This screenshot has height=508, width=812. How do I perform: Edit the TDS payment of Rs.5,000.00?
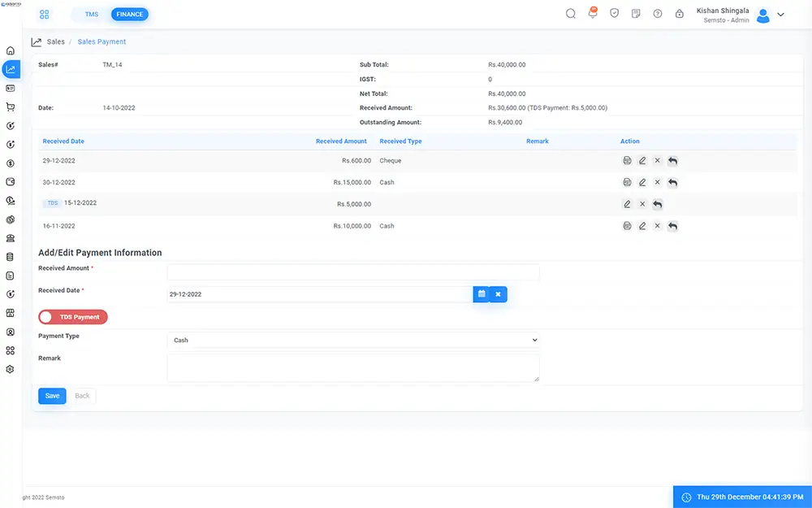coord(627,204)
